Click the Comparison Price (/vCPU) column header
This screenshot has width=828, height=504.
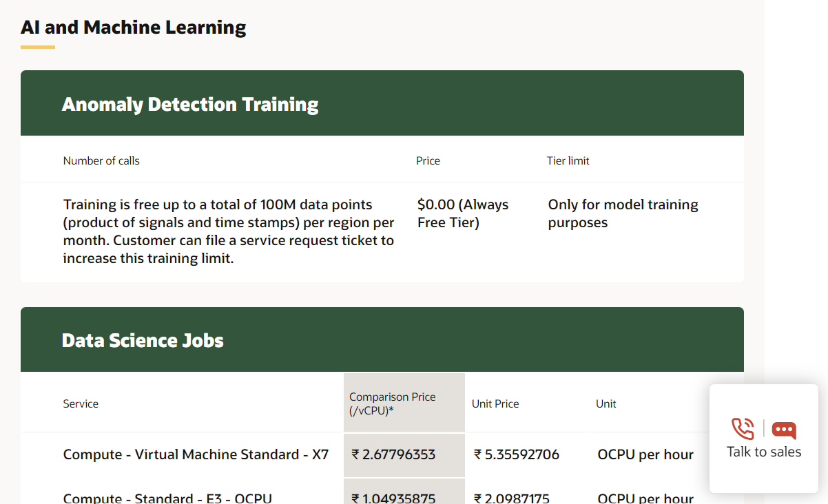point(393,403)
